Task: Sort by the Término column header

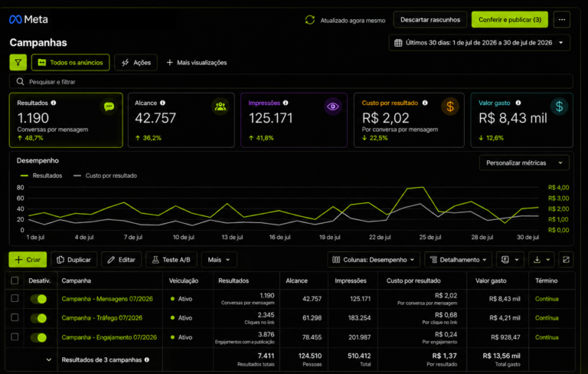Action: (547, 280)
